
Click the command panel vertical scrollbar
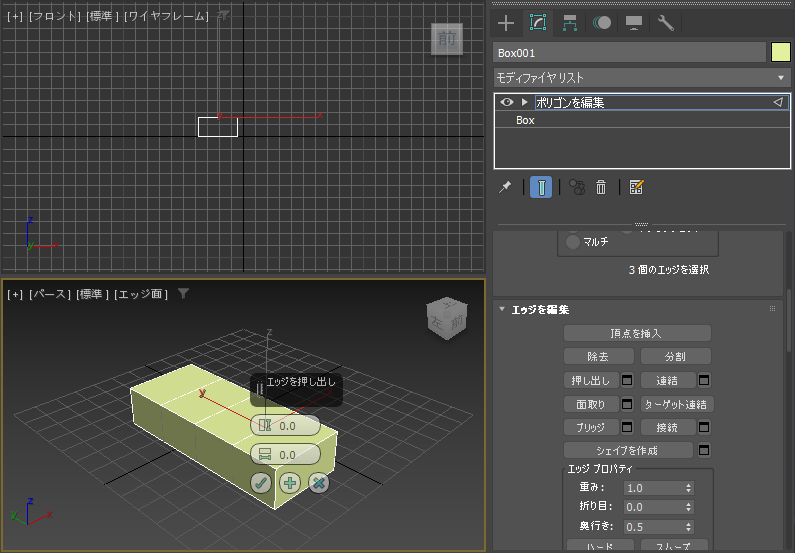[789, 320]
